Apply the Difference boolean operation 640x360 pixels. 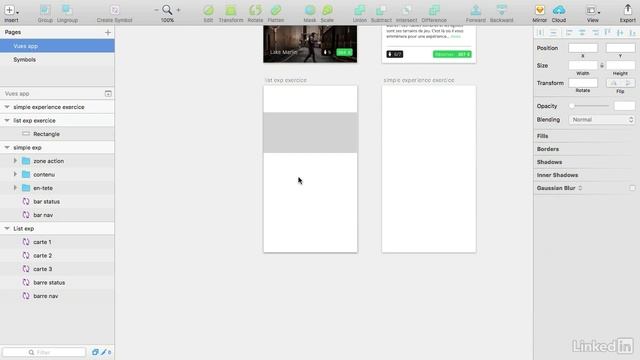434,10
